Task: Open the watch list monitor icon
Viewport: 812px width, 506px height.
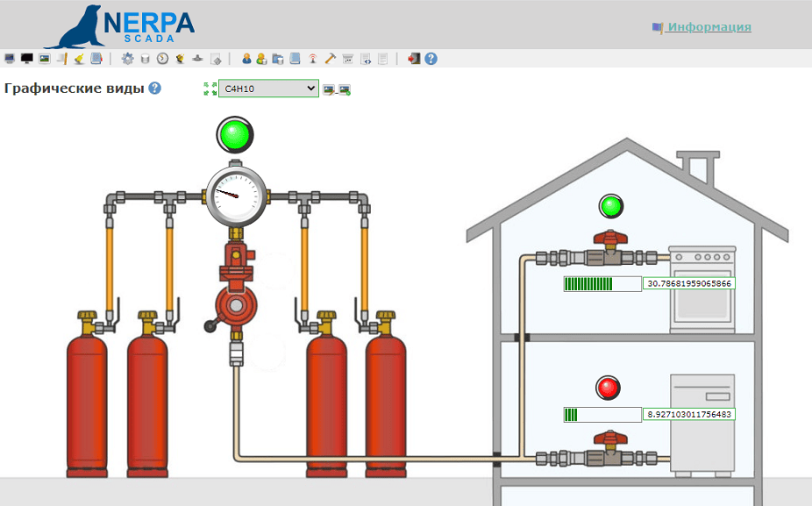Action: click(10, 59)
